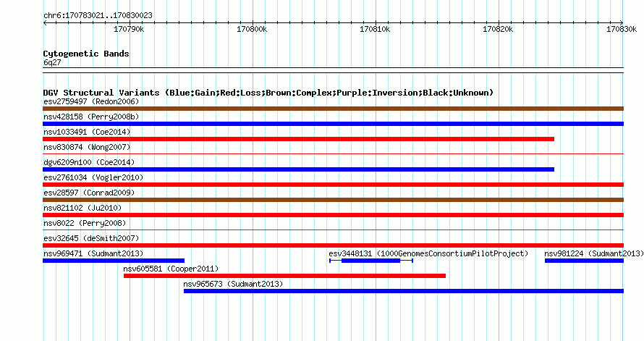Image resolution: width=644 pixels, height=341 pixels.
Task: Click the chr6:170783021..170830023 coordinates text
Action: coord(98,15)
